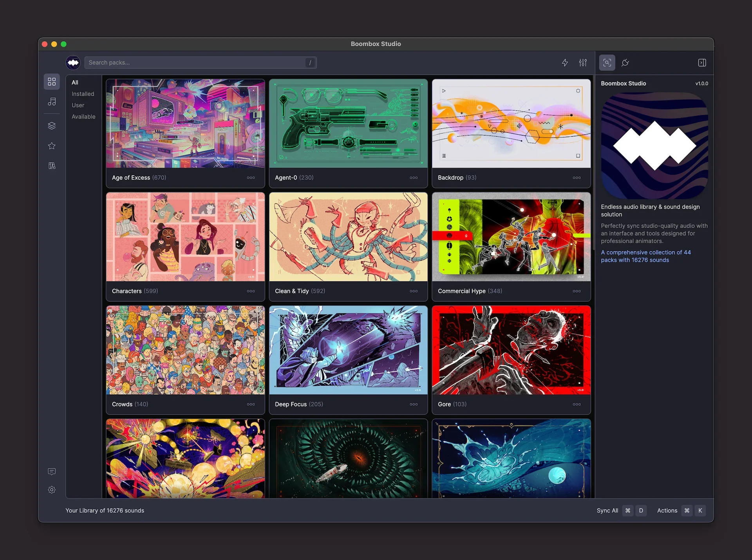Switch to the Available tab
Screen dimensions: 752x560
83,116
